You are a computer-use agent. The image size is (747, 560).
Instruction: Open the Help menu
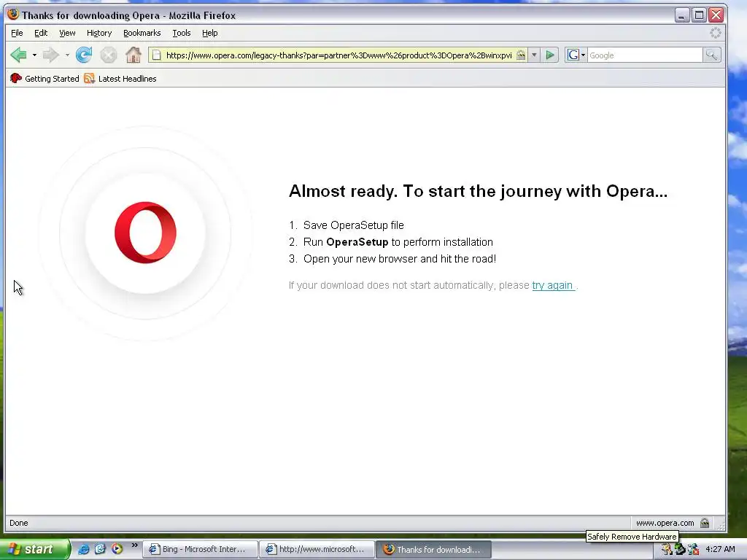[x=209, y=33]
